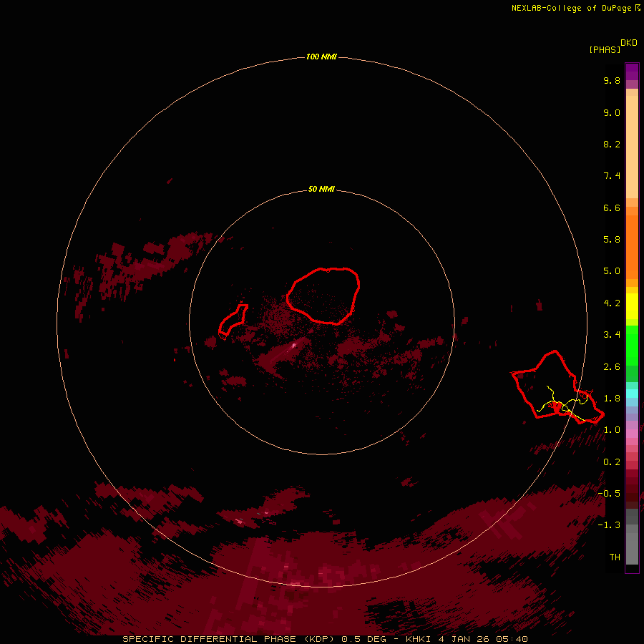Click the purple top segment of the color bar

632,72
